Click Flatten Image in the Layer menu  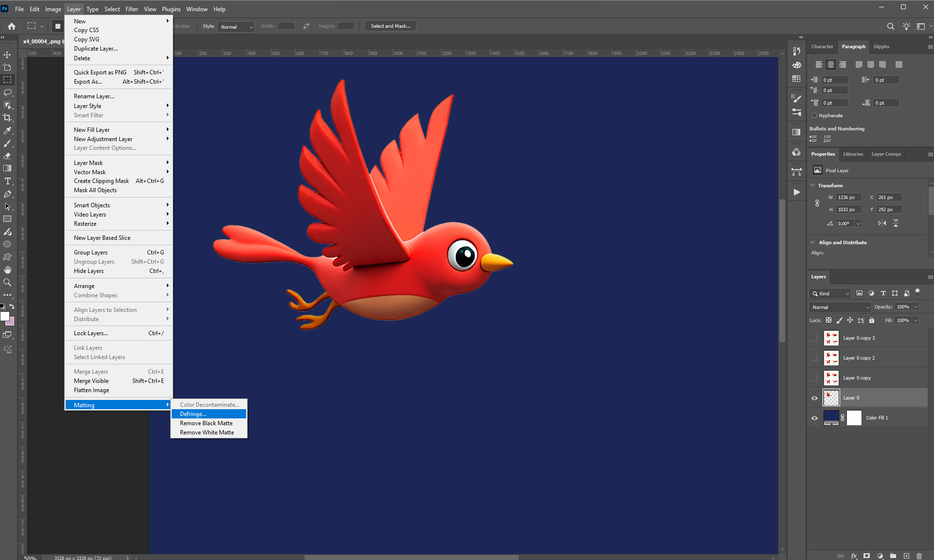coord(91,390)
